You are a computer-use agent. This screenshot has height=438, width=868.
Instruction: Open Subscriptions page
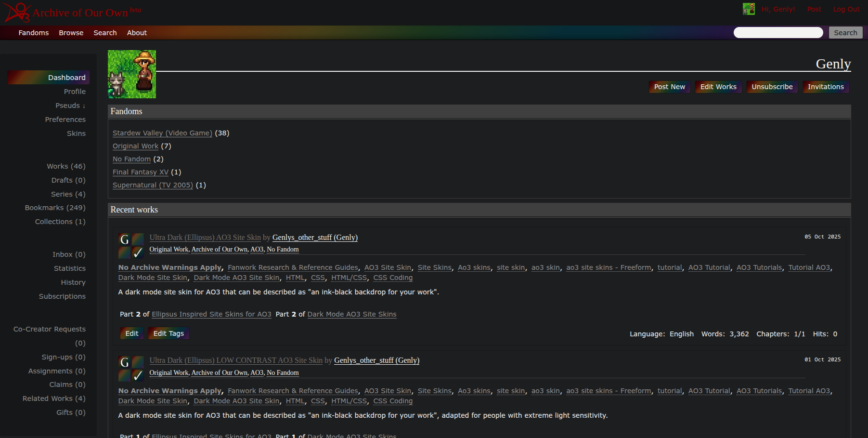coord(62,296)
